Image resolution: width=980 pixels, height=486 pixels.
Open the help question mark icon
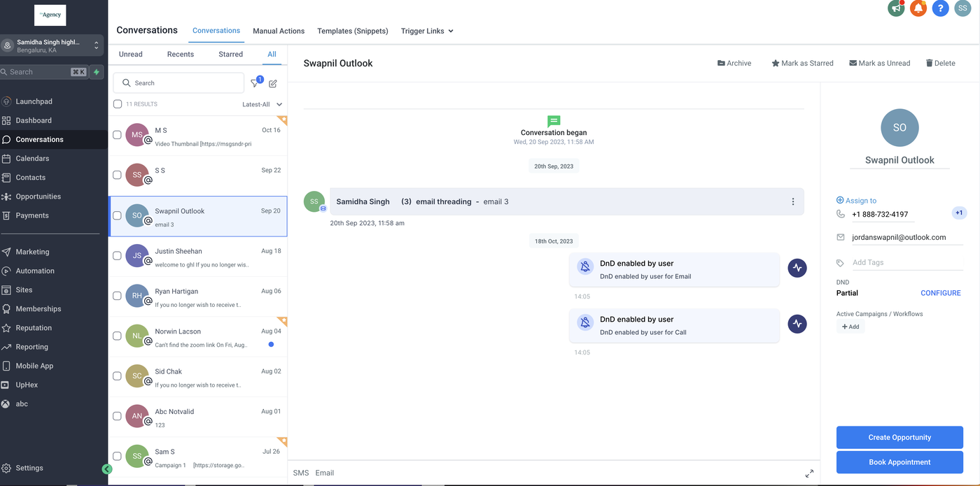pyautogui.click(x=940, y=8)
